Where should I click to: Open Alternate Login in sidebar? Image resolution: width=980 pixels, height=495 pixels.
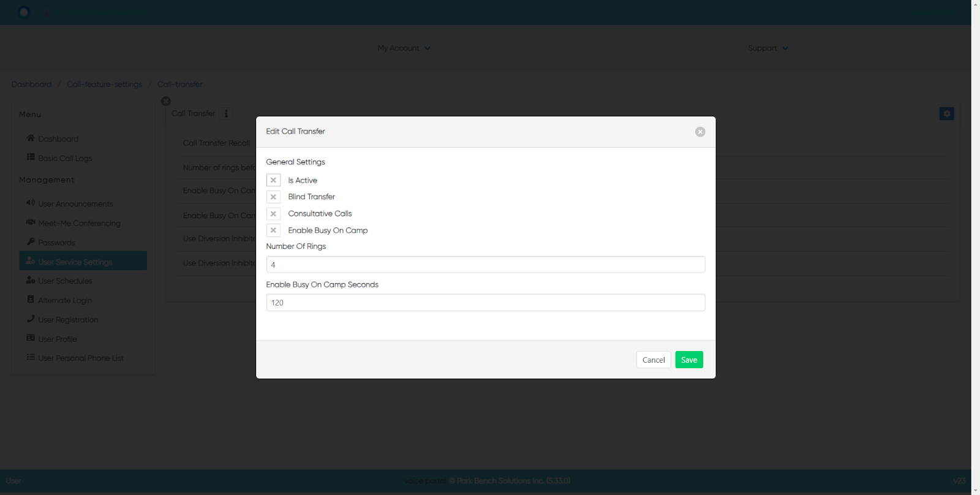point(65,300)
